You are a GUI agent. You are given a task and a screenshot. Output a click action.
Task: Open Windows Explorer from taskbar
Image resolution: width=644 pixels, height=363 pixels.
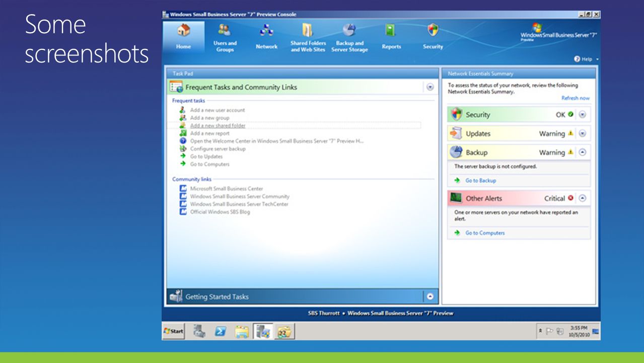pyautogui.click(x=242, y=331)
